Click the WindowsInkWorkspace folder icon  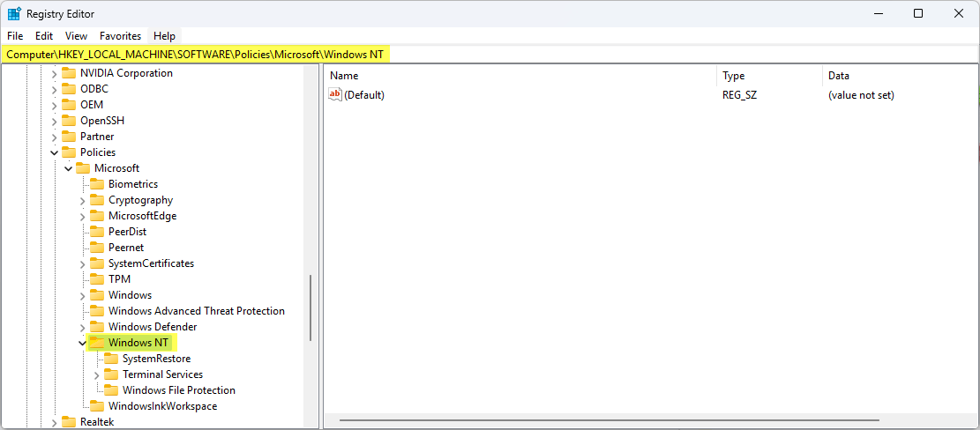(97, 406)
